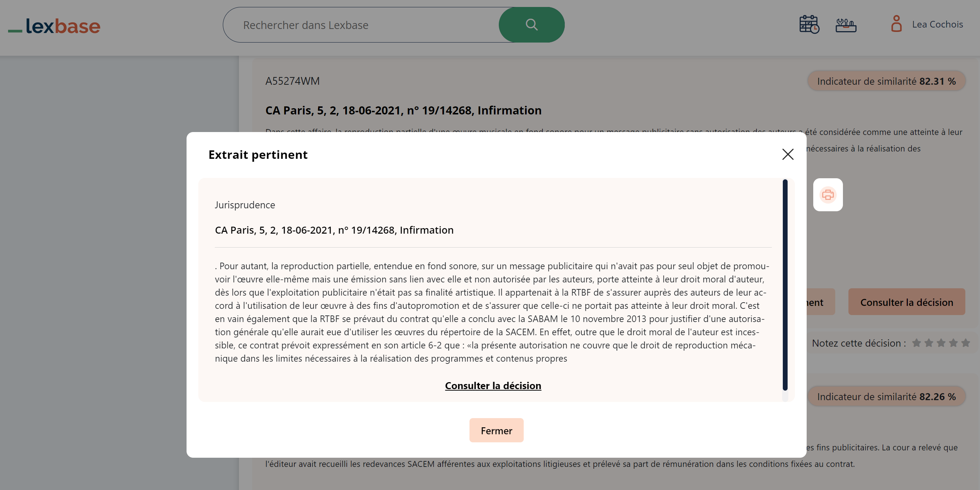This screenshot has width=980, height=490.
Task: Select the decision title 'CA Paris, 5, 2, 18-06-2021'
Action: point(334,230)
